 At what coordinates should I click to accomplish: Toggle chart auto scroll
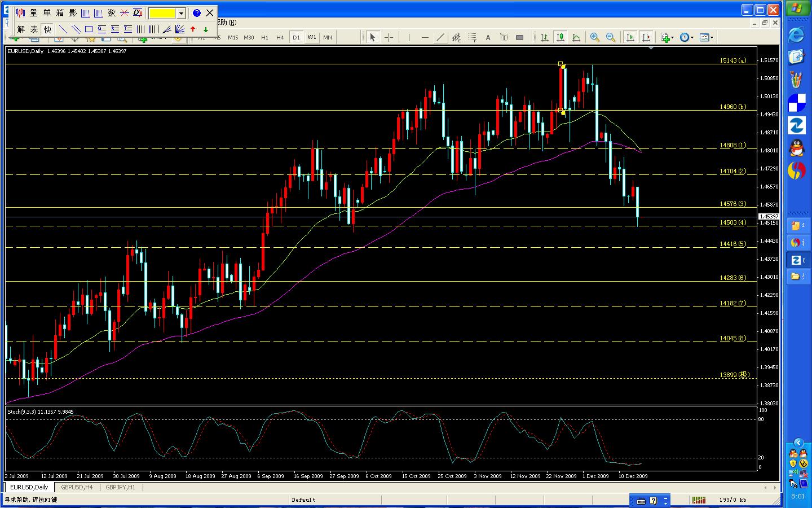click(630, 38)
